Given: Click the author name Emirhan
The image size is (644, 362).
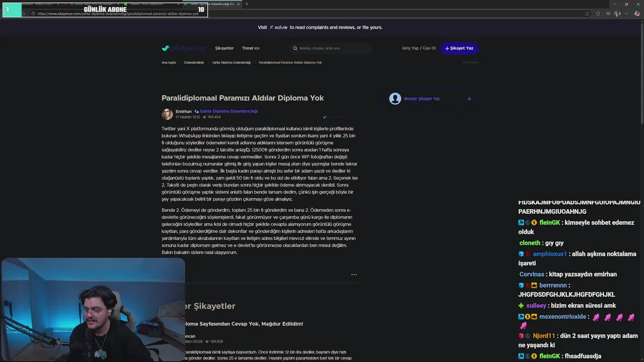Looking at the screenshot, I should pyautogui.click(x=184, y=111).
